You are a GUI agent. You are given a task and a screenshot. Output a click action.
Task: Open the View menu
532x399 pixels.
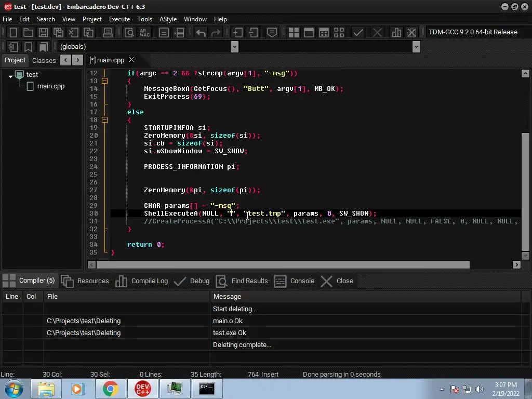pos(69,19)
